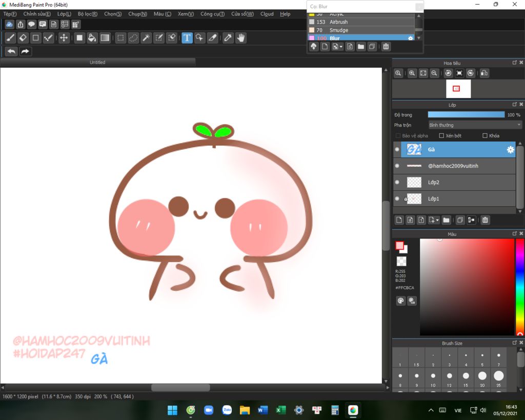Hide the Lớp1 layer
The width and height of the screenshot is (525, 420).
[x=397, y=198]
